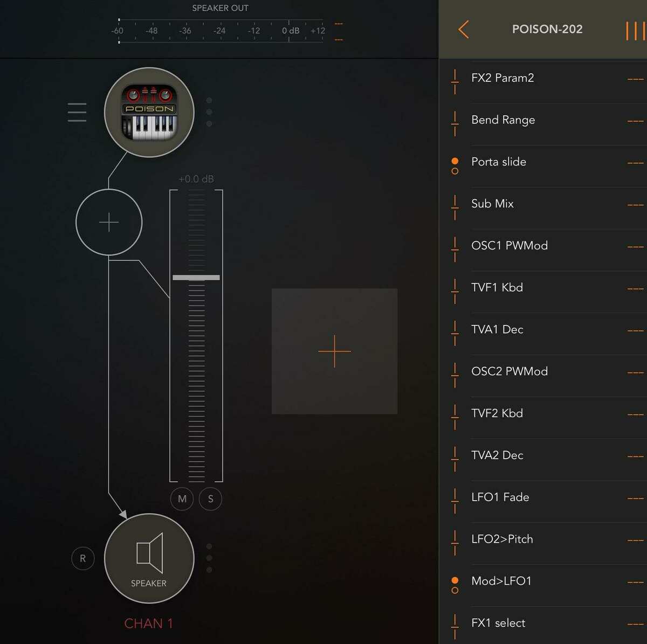
Task: Open three-dot options beside Poison node
Action: coord(209,112)
